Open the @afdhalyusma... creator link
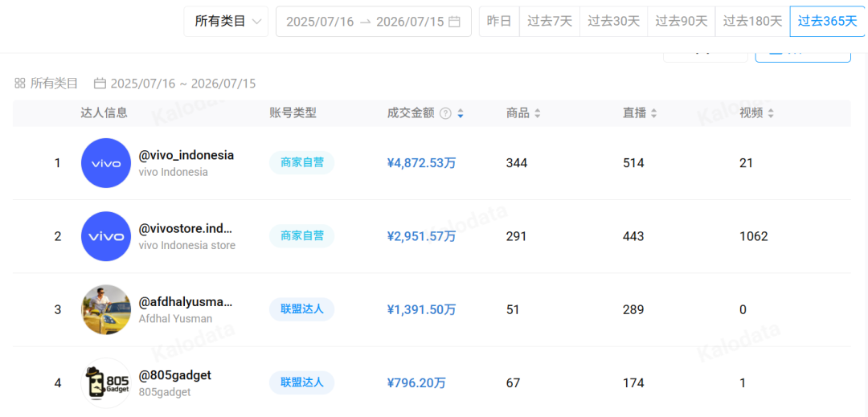 186,302
